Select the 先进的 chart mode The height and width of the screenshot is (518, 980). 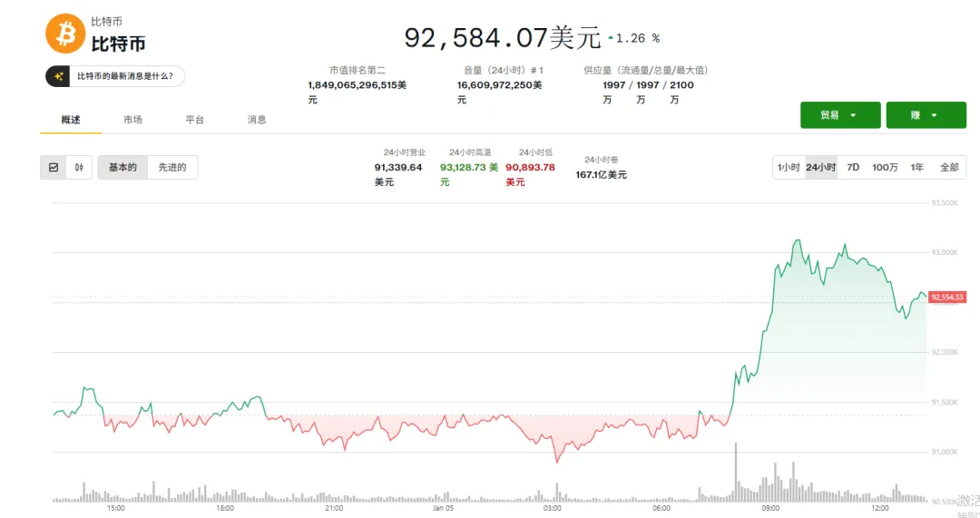[x=172, y=168]
